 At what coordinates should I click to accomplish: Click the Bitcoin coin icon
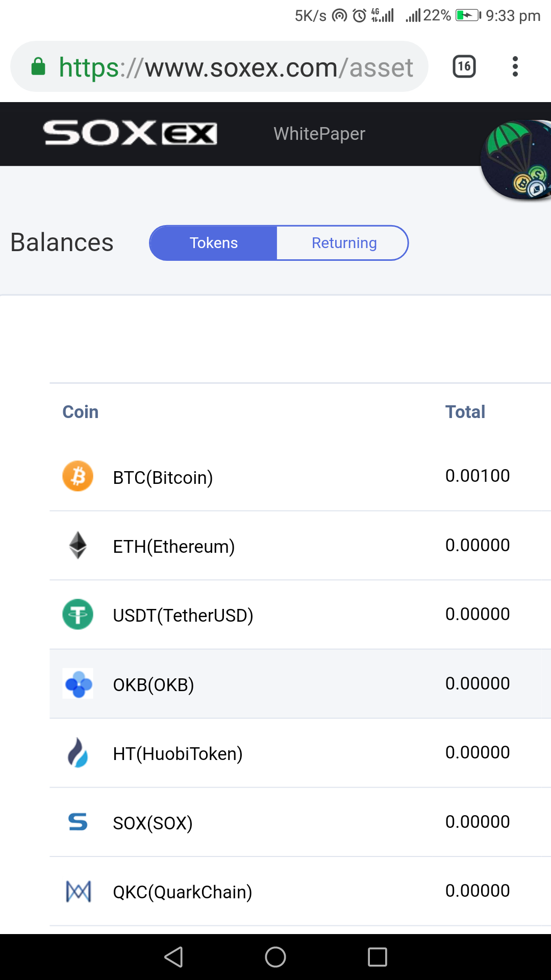pyautogui.click(x=78, y=476)
